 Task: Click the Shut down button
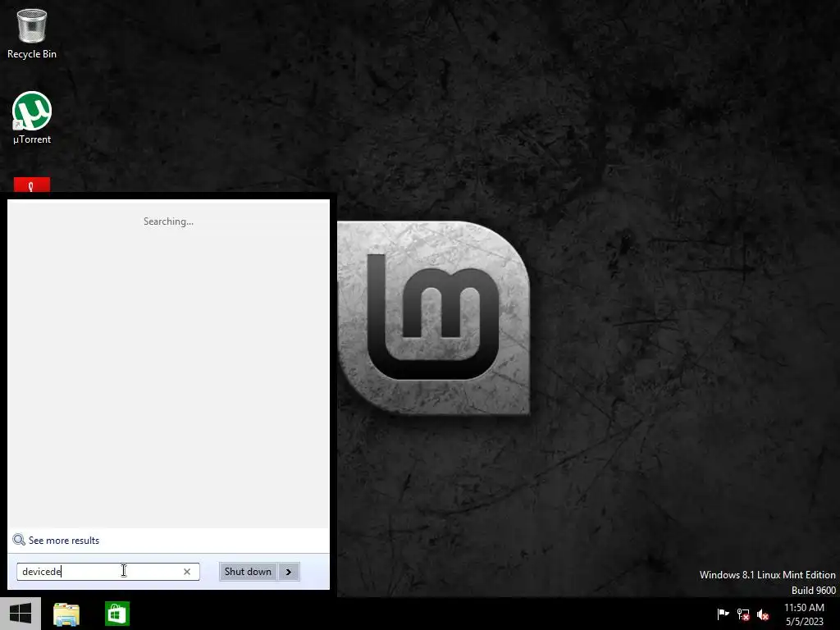(248, 572)
